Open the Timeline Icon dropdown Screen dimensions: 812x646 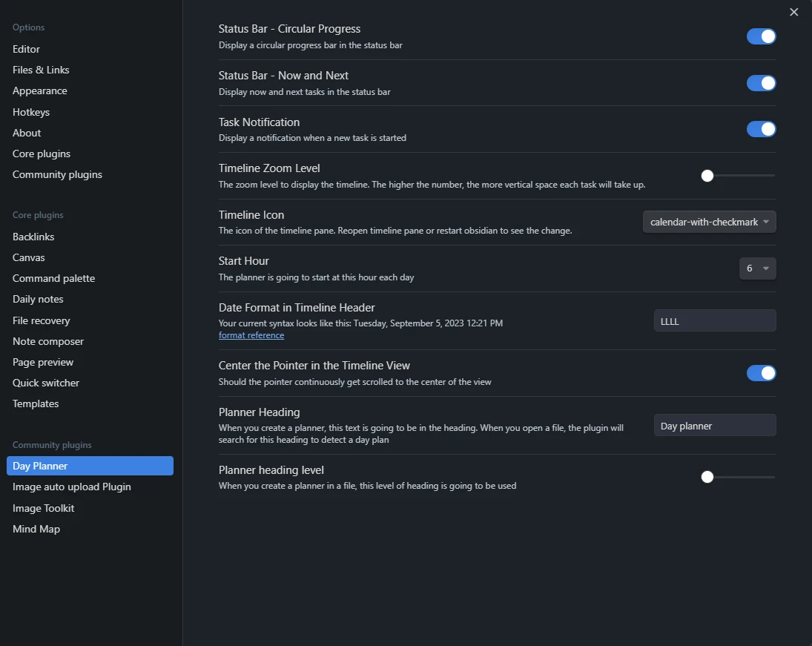coord(709,222)
